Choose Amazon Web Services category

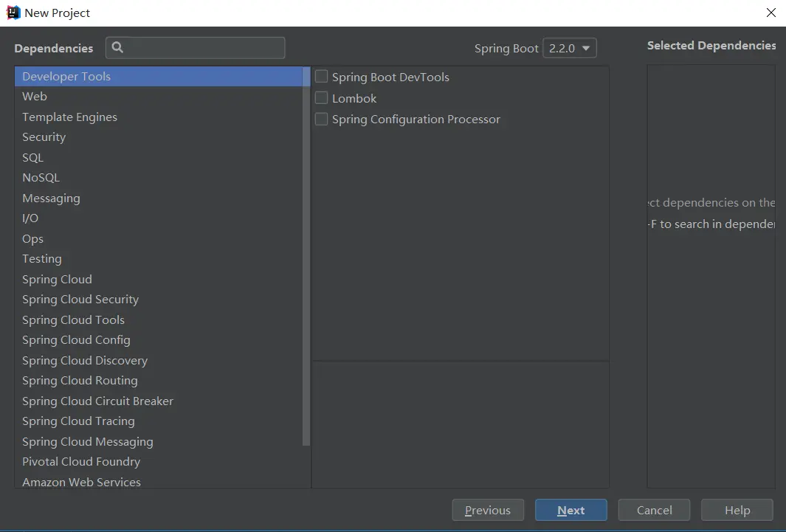coord(159,481)
